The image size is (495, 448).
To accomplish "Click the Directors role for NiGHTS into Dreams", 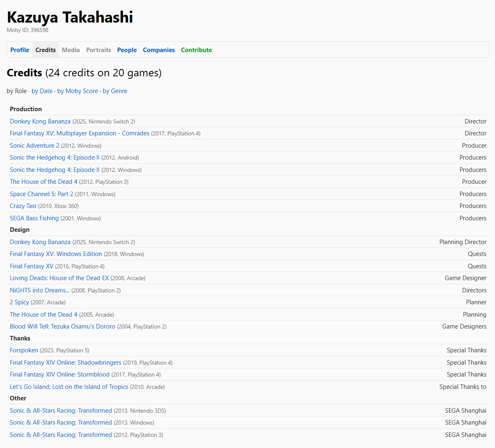I will 474,290.
